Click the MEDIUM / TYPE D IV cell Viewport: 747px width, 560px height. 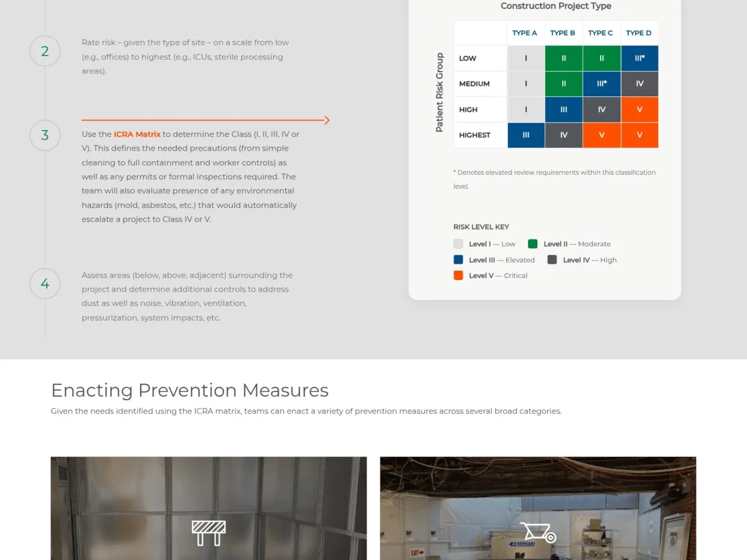[x=640, y=84]
